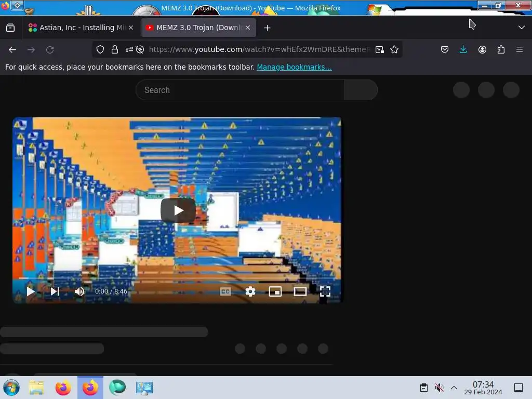The width and height of the screenshot is (532, 399).
Task: Click the YouTube search submit button
Action: [361, 90]
